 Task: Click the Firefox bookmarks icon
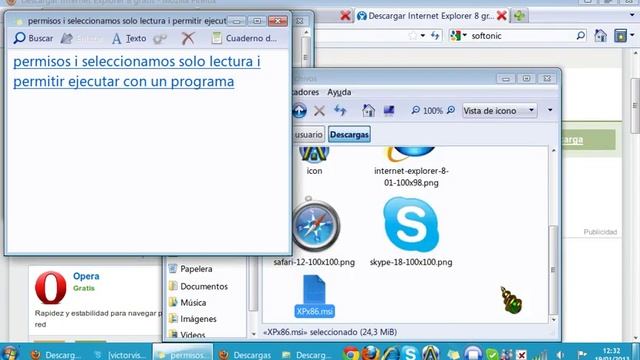[x=620, y=36]
